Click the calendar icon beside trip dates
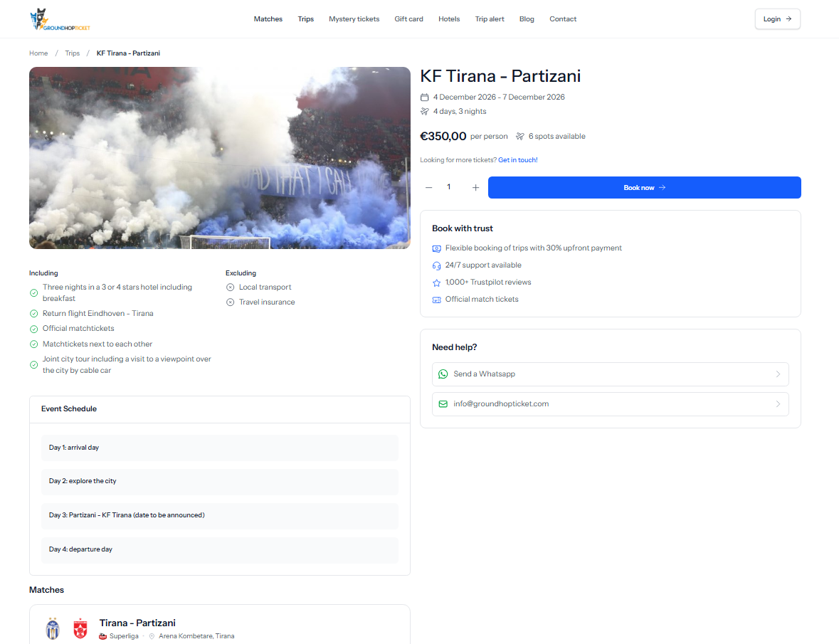The width and height of the screenshot is (839, 644). click(x=424, y=97)
